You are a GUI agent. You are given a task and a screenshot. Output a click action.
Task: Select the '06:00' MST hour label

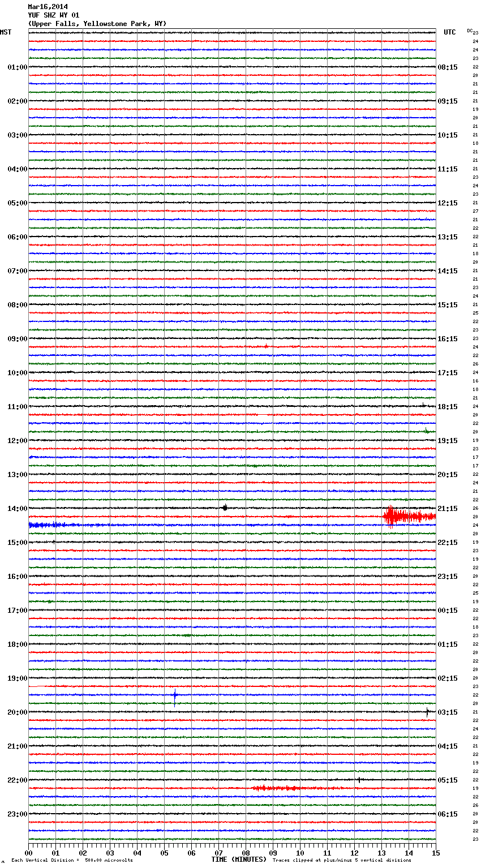[x=18, y=237]
